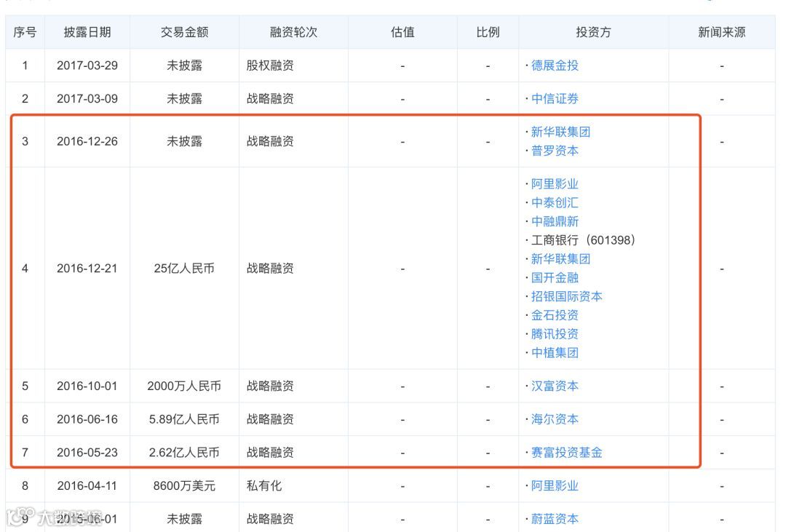Open investor link 国开金融
The height and width of the screenshot is (532, 786).
click(x=555, y=277)
